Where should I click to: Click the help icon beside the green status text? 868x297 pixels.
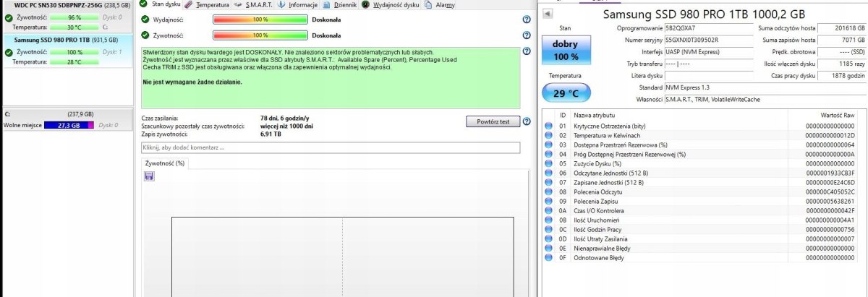tap(527, 52)
